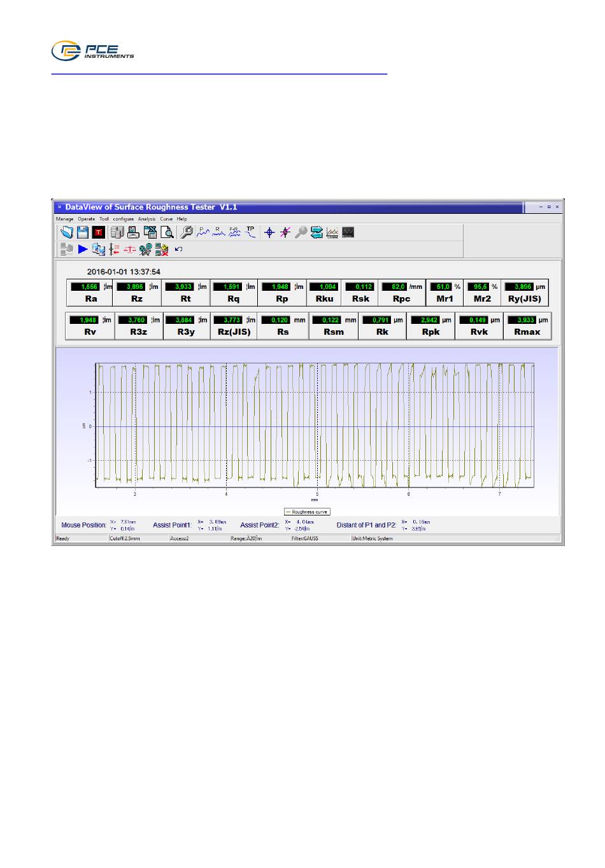The width and height of the screenshot is (605, 868).
Task: Click the teal network devices icon
Action: coord(146,249)
